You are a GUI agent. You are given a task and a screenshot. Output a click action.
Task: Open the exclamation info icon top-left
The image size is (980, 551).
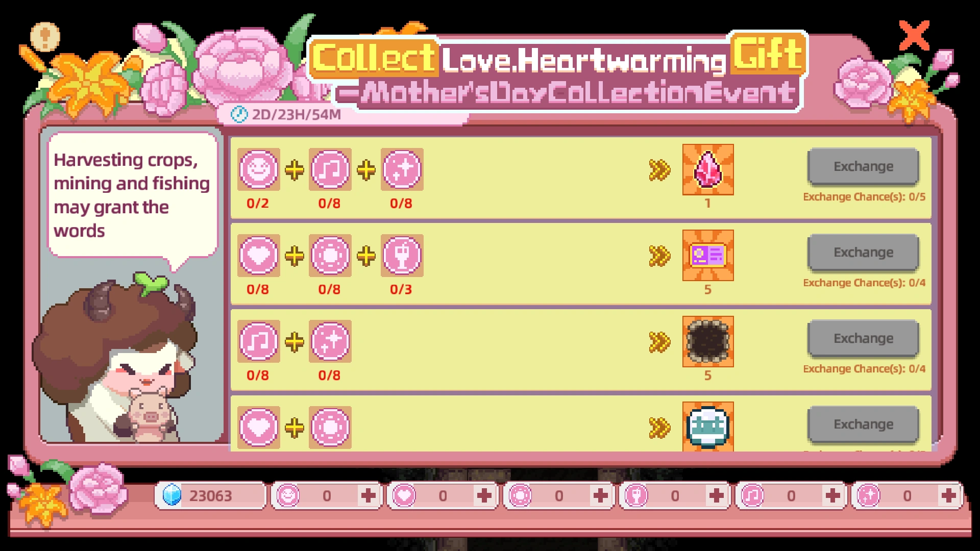[45, 37]
